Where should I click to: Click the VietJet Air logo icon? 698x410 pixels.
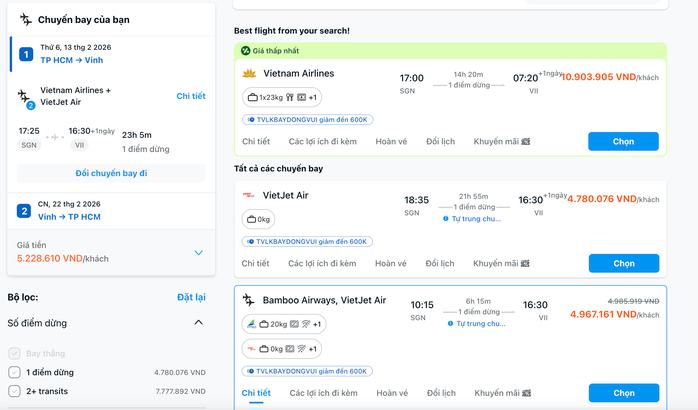(x=250, y=195)
